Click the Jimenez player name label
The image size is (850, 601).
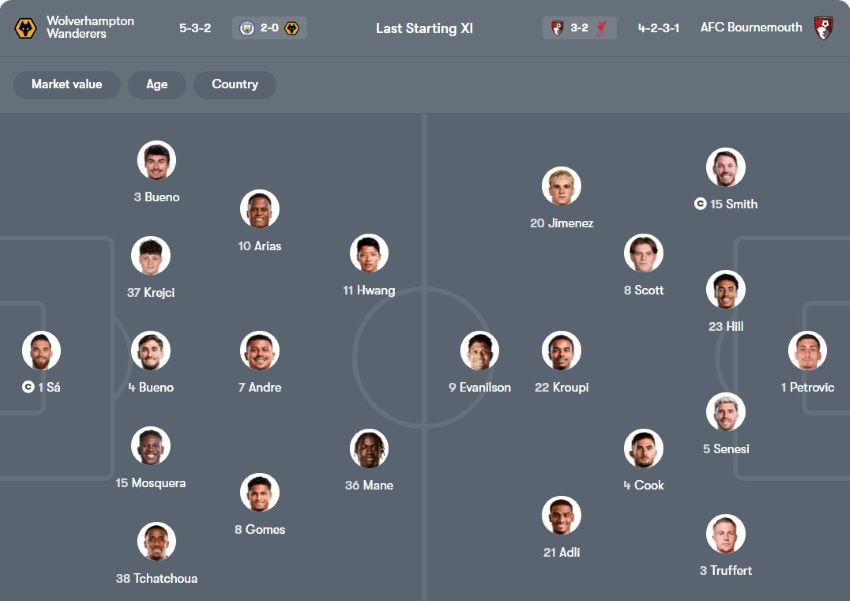tap(562, 223)
